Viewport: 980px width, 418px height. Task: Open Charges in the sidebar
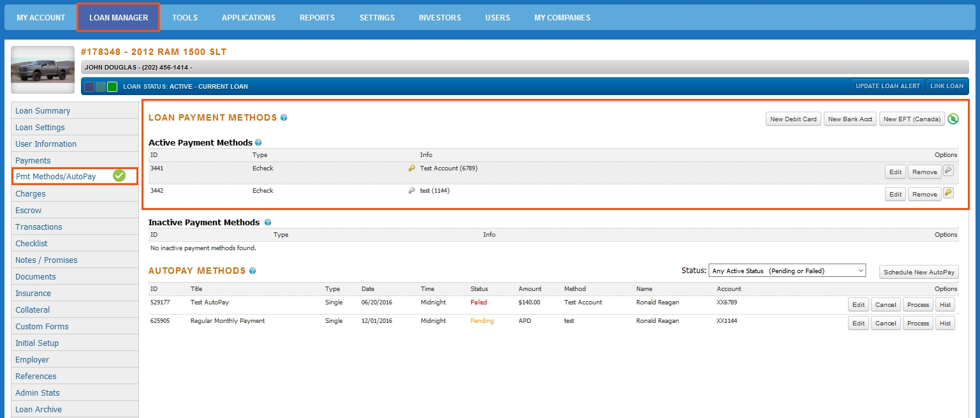(75, 193)
